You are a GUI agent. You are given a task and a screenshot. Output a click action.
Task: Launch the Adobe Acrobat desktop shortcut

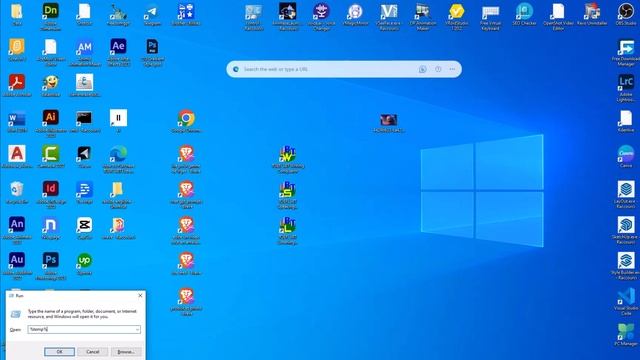point(17,82)
